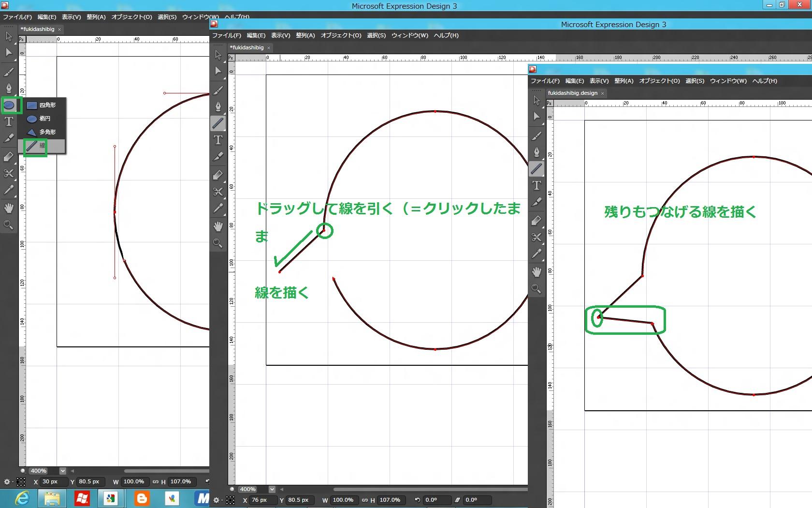Open Internet Explorer from the taskbar
The width and height of the screenshot is (812, 508).
click(22, 498)
